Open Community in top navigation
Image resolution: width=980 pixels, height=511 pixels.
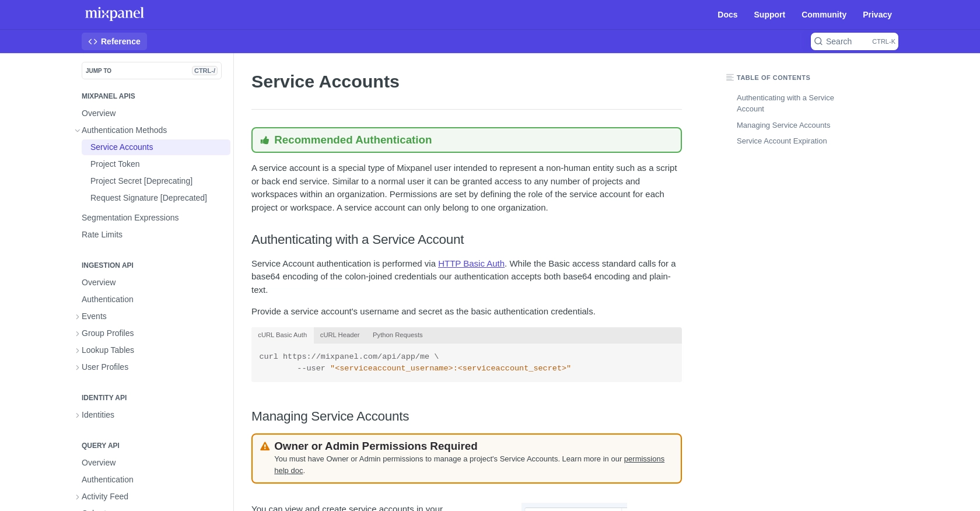click(x=824, y=15)
